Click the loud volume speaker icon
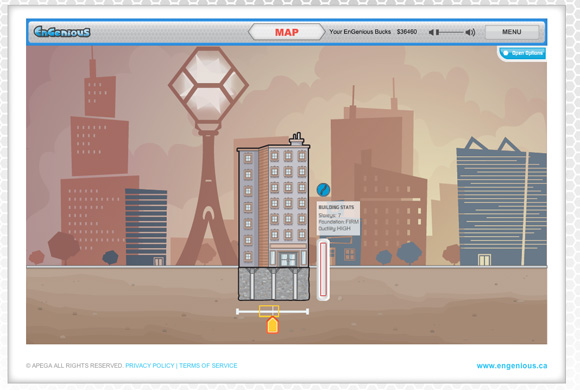 (x=470, y=33)
